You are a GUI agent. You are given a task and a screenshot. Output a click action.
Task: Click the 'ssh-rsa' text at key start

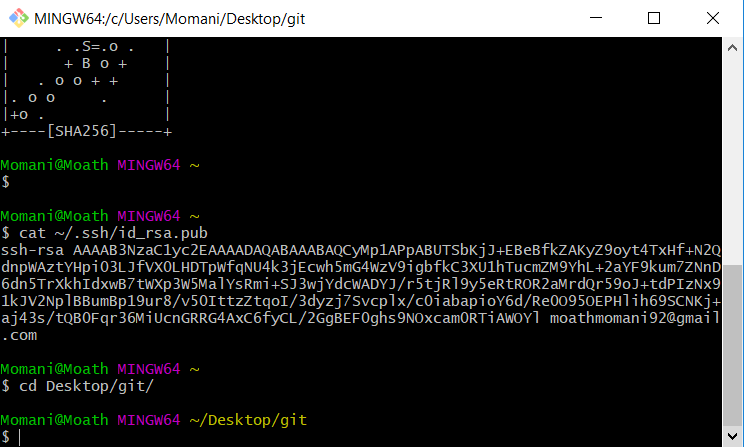32,250
